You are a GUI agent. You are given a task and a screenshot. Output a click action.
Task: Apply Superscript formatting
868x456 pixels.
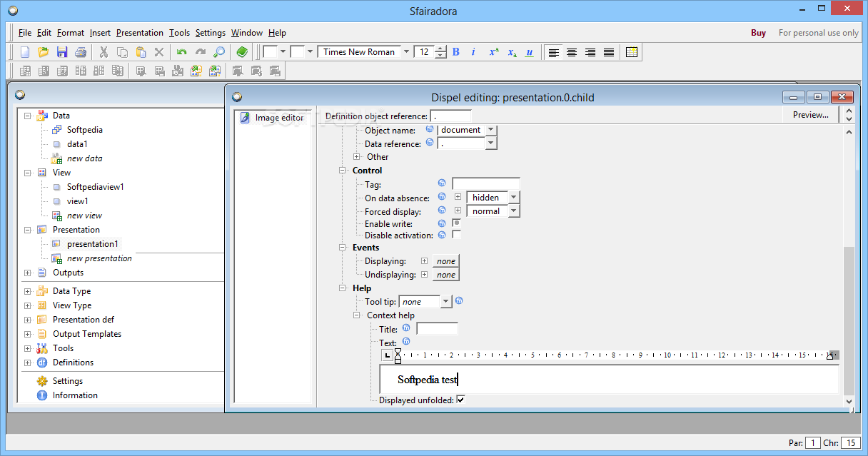point(494,52)
